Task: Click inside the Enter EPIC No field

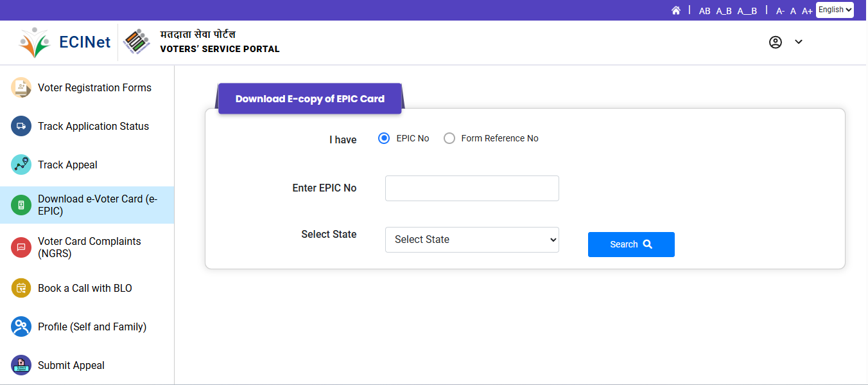Action: 472,188
